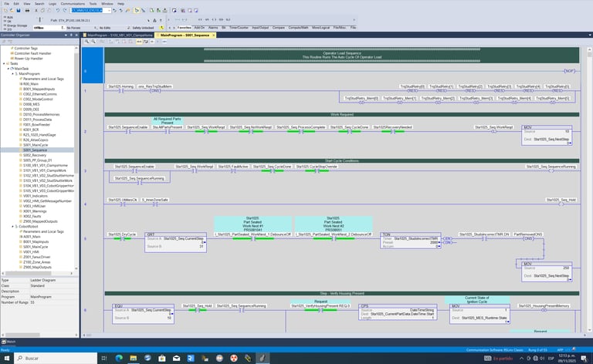The height and width of the screenshot is (364, 593).
Task: Select Controller Fault Handler in tree
Action: coord(32,53)
